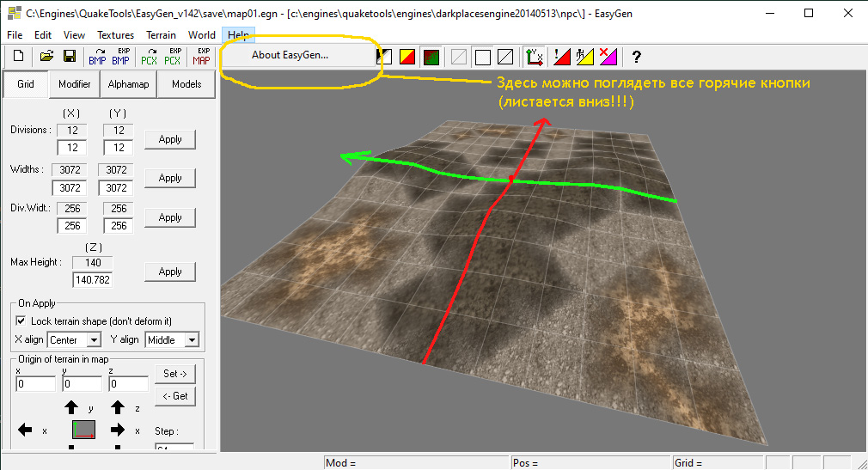Screen dimensions: 868x470
Task: Move origin up along y with the arrow
Action: [70, 408]
